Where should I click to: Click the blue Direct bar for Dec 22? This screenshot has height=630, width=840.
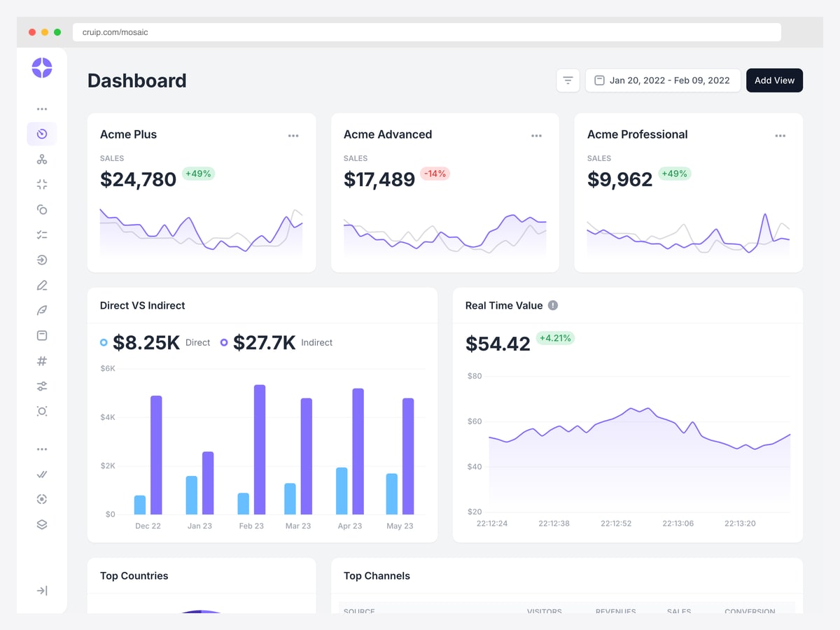point(140,505)
